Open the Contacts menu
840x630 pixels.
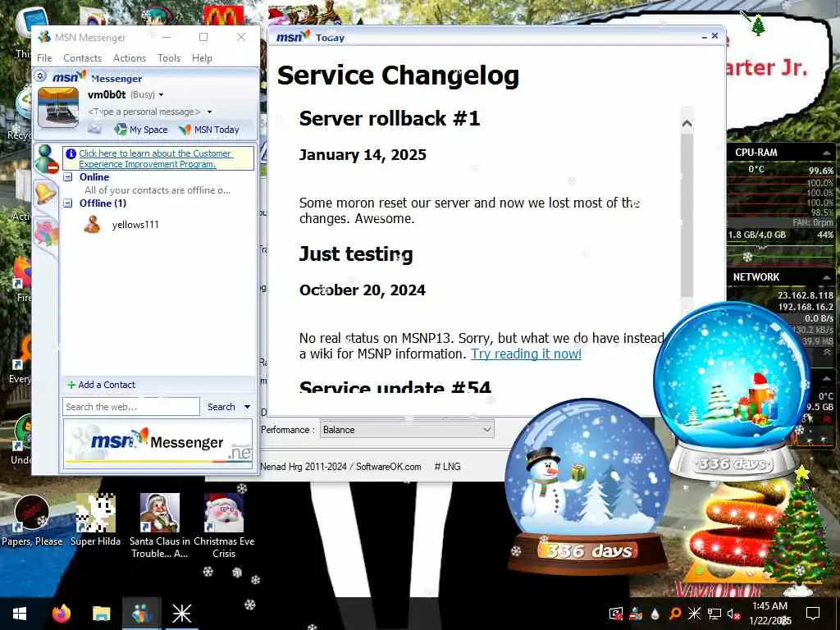coord(83,58)
